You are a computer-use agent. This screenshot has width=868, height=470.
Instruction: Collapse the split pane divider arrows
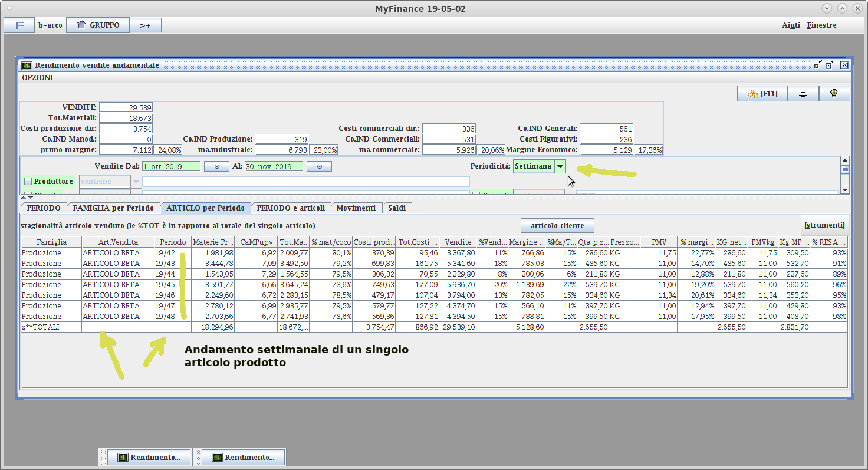click(x=28, y=198)
